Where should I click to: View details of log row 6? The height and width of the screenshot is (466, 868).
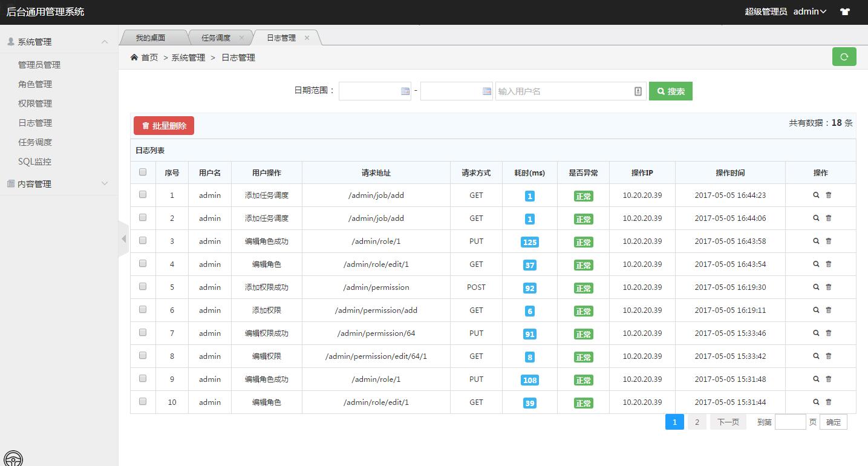tap(816, 310)
